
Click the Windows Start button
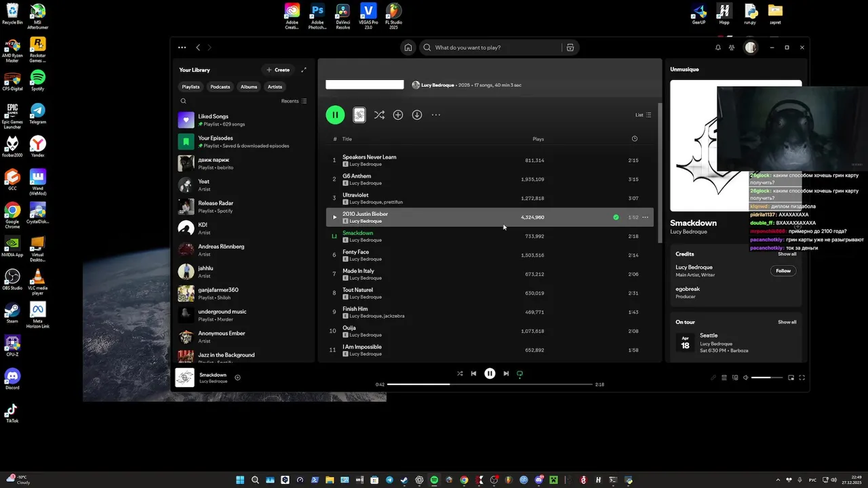[x=240, y=480]
